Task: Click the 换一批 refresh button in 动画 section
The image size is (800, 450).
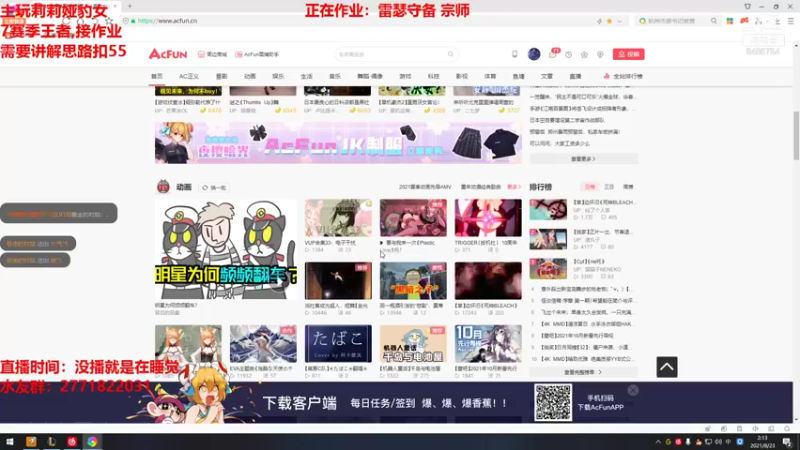Action: [214, 188]
